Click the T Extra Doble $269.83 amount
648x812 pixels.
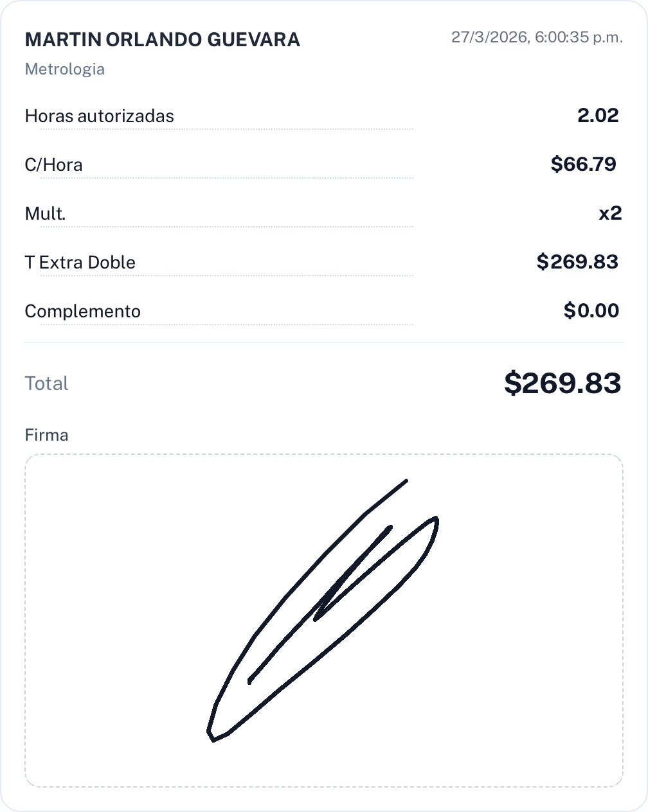pyautogui.click(x=577, y=262)
